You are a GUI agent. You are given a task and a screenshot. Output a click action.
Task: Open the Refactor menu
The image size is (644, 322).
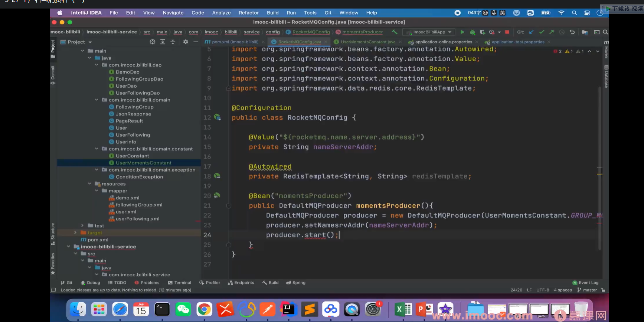click(x=249, y=13)
